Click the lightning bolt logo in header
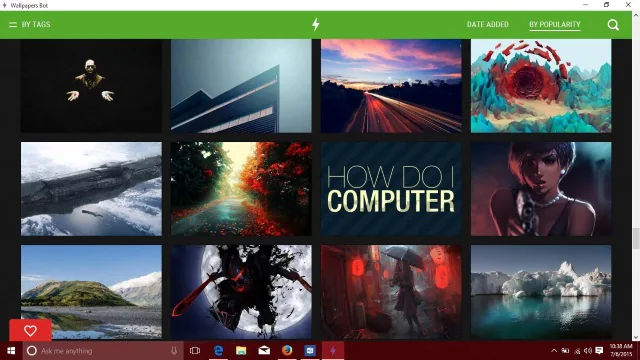 [316, 24]
